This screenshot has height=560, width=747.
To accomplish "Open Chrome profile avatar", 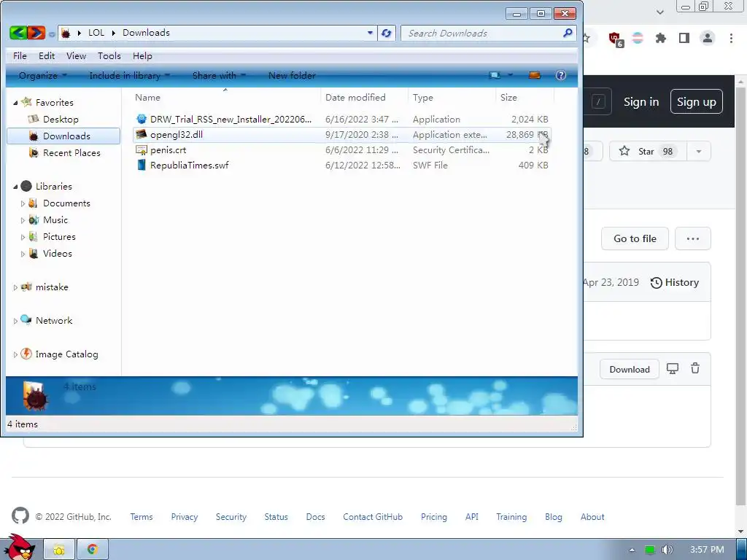I will coord(708,38).
